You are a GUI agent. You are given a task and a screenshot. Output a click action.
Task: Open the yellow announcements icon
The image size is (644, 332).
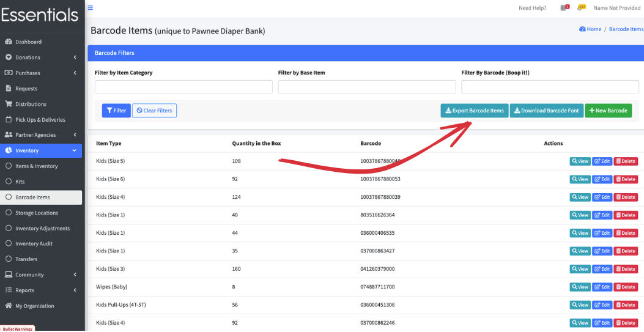(581, 7)
